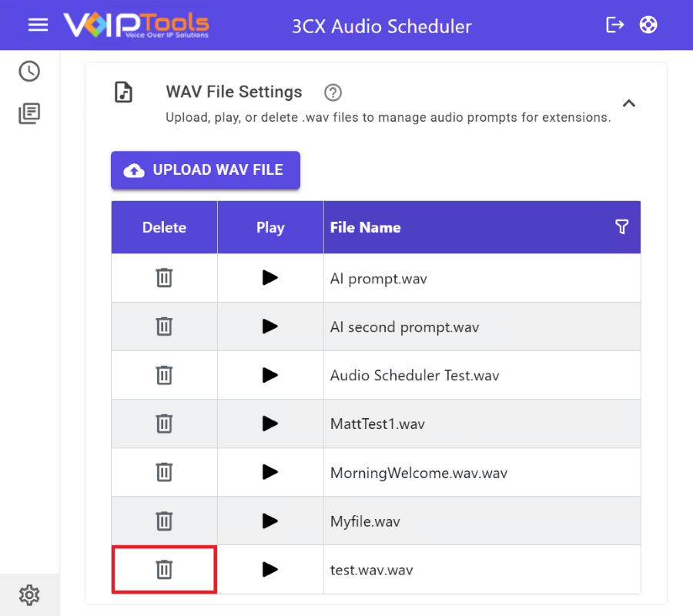This screenshot has height=616, width=693.
Task: Open the library list sidebar icon
Action: coord(29,114)
